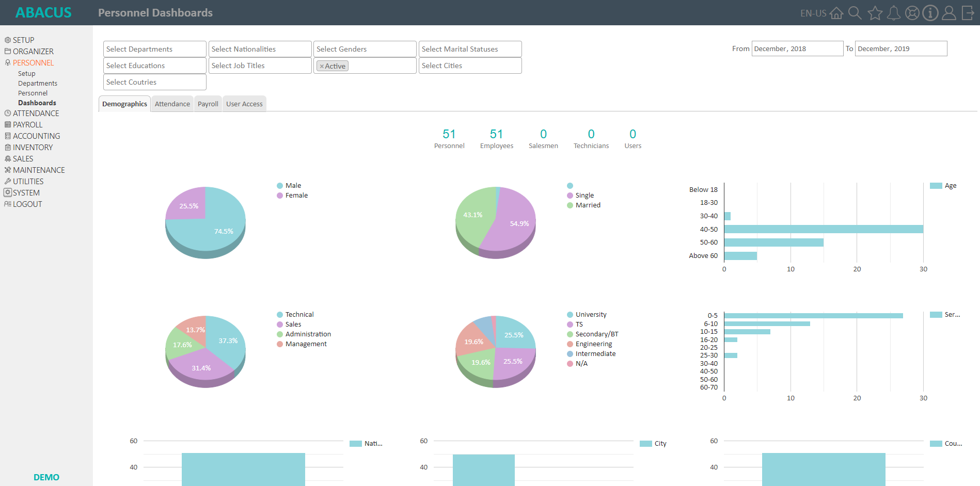980x486 pixels.
Task: Toggle the Single legend entry
Action: (x=580, y=195)
